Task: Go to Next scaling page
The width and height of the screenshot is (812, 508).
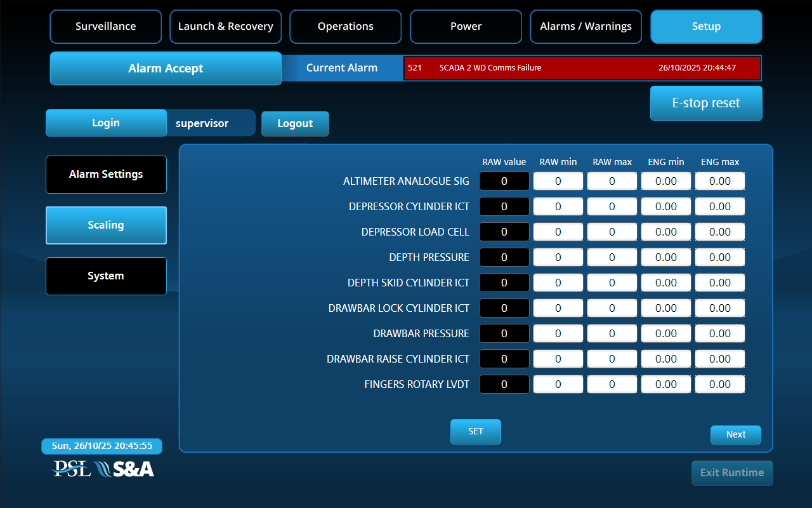Action: (x=735, y=435)
